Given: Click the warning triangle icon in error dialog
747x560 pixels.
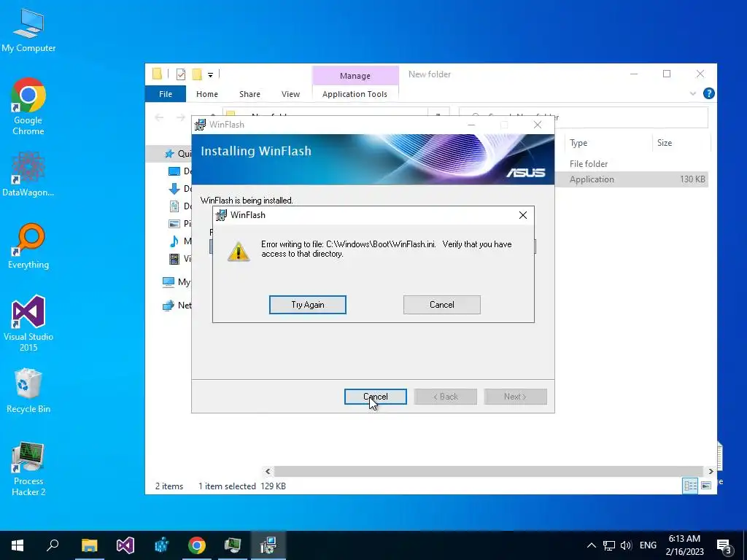Looking at the screenshot, I should click(239, 251).
